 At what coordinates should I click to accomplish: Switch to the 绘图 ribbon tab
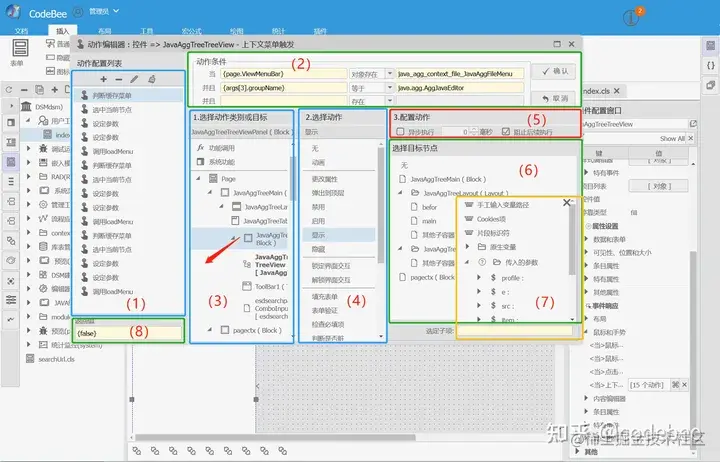point(236,31)
